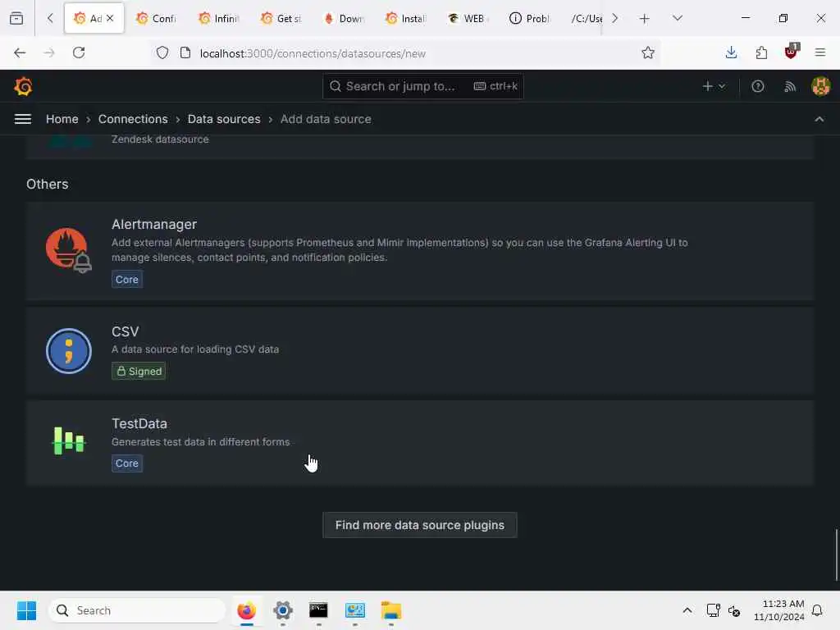Click the Grafana logo icon

pyautogui.click(x=23, y=86)
